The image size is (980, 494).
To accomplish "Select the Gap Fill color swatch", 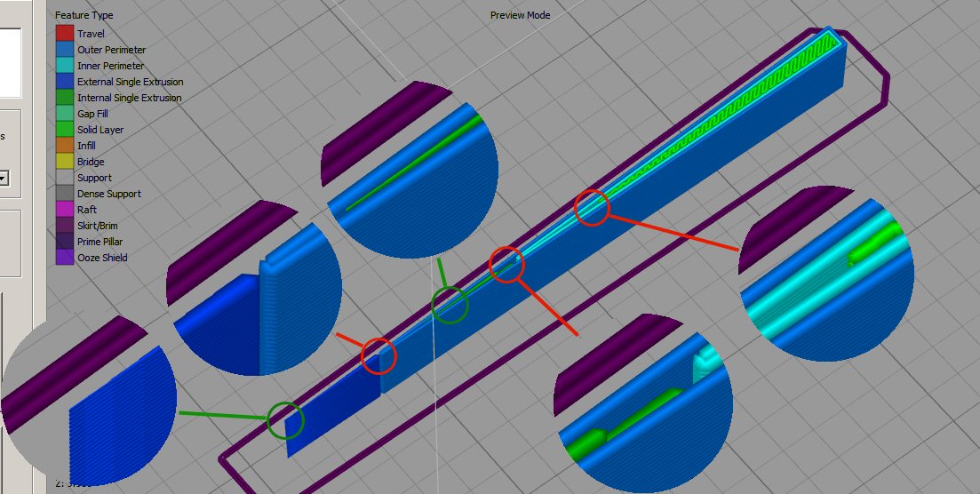I will pos(64,114).
